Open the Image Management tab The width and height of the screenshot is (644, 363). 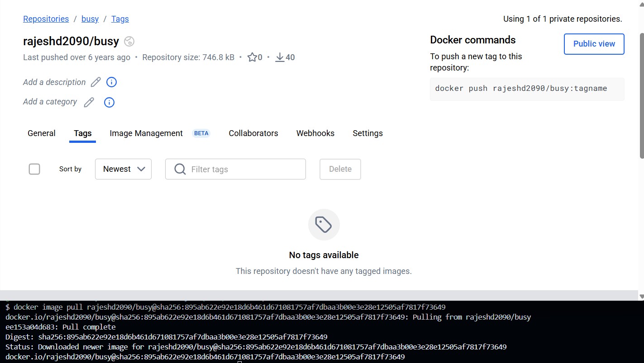pos(146,133)
